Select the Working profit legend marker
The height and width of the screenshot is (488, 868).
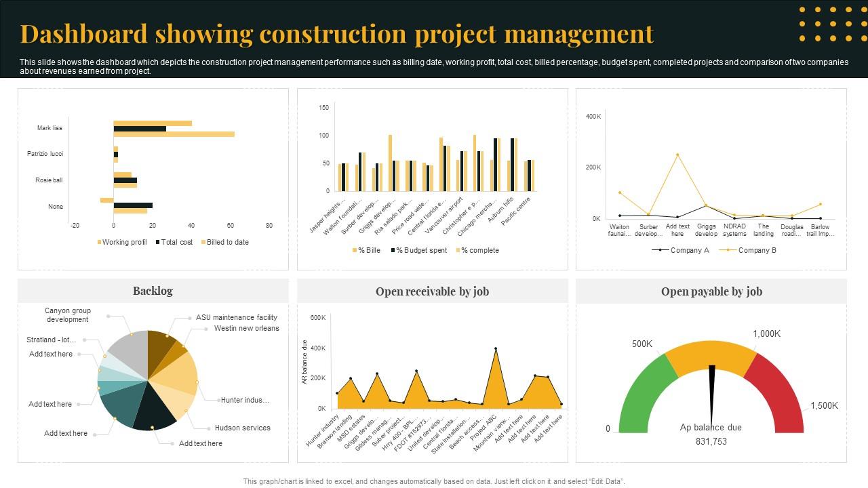[x=100, y=242]
